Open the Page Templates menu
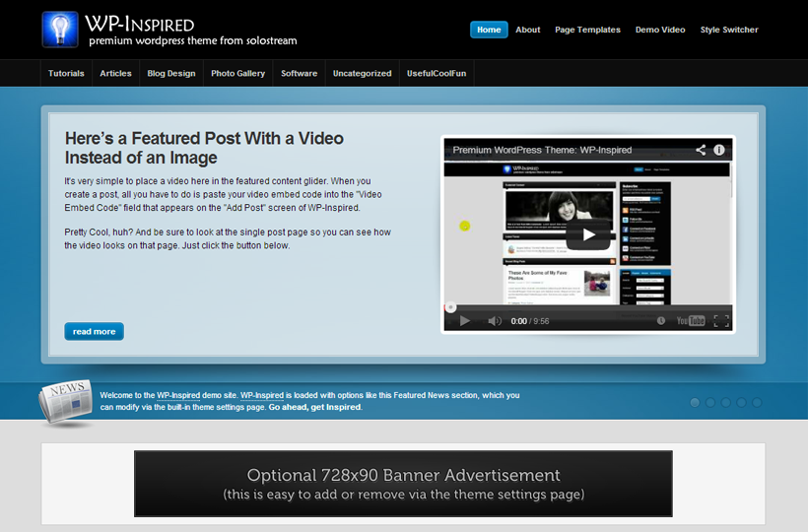This screenshot has width=808, height=532. [587, 30]
